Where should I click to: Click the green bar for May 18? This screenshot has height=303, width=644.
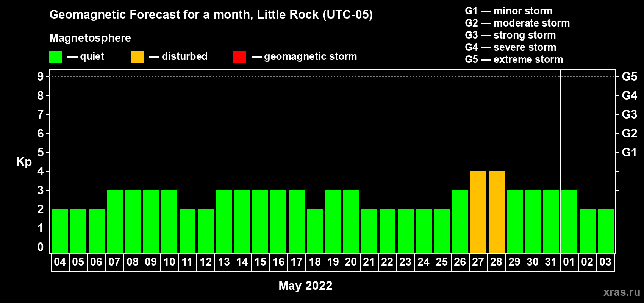tap(315, 231)
